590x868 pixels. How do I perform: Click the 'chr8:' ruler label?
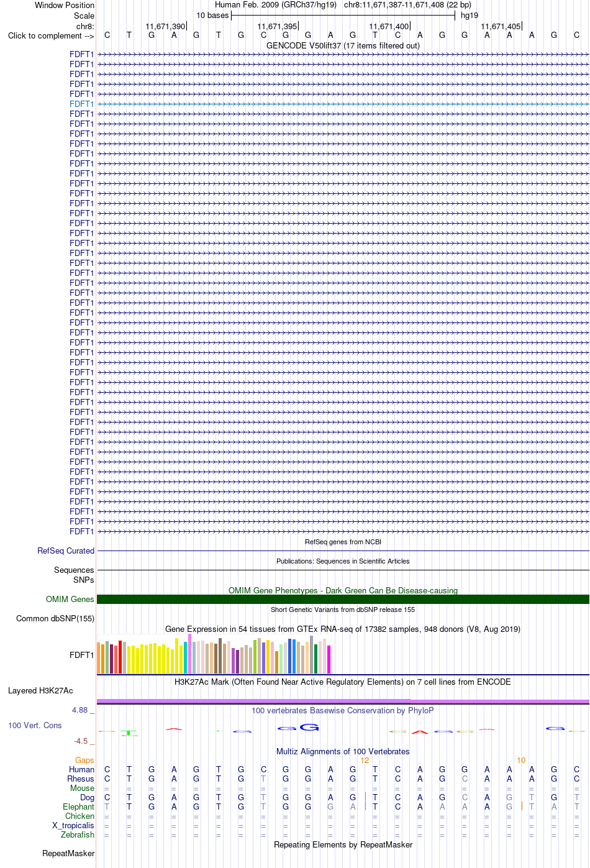(85, 26)
